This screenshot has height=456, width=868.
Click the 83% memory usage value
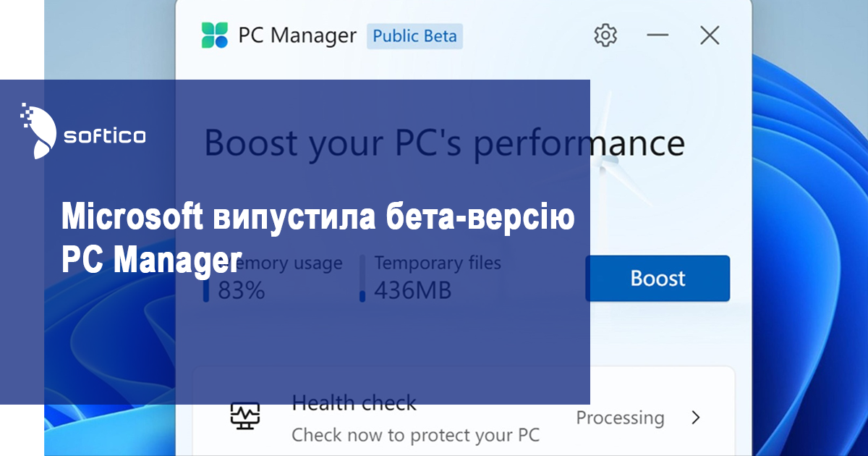242,291
